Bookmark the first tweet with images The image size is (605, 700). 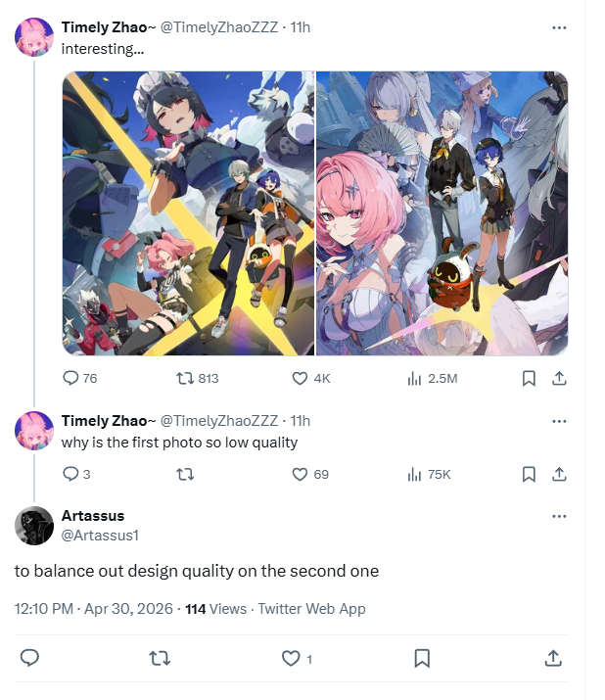click(x=529, y=378)
